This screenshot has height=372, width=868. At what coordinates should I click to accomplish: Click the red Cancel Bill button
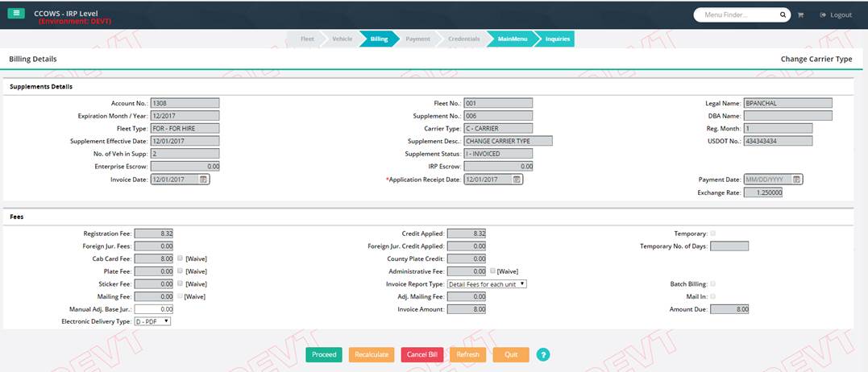[x=422, y=354]
